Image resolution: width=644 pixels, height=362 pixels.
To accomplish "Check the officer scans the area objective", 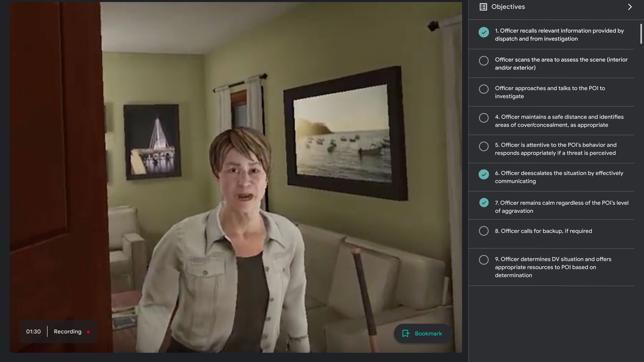I will click(484, 61).
